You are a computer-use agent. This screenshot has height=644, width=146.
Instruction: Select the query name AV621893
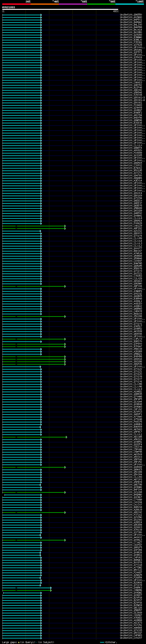pos(8,7)
